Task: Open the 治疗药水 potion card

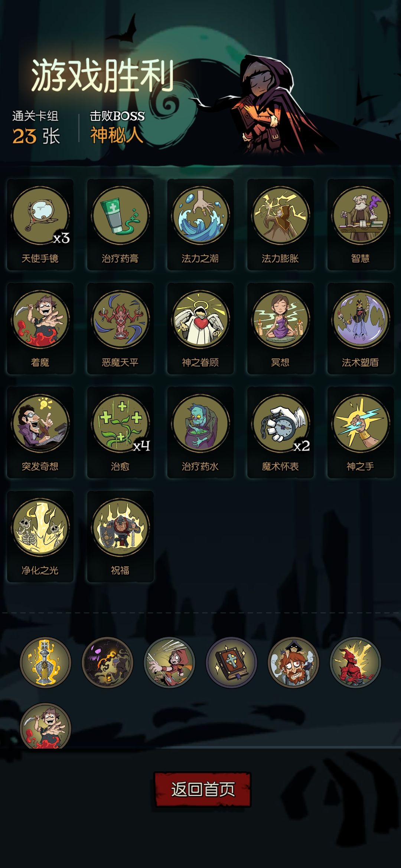Action: (200, 433)
